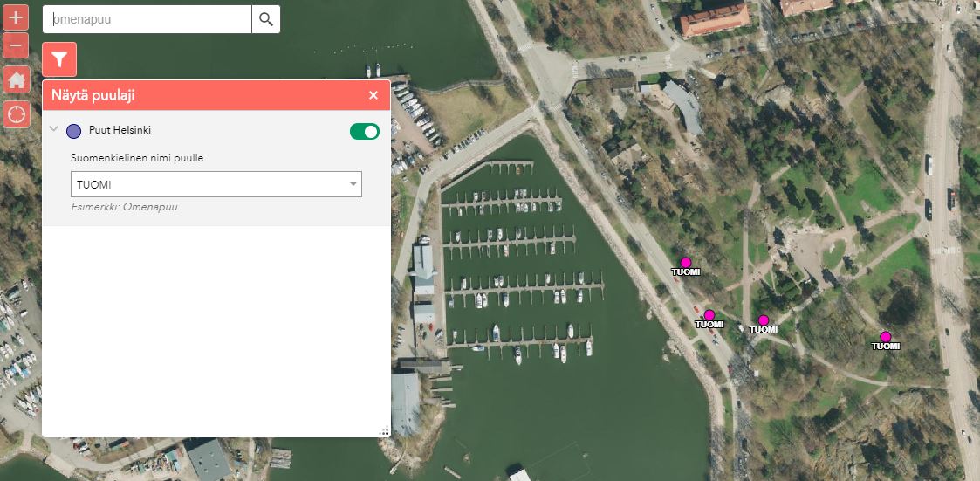Click the zoom in plus button
The image size is (980, 481).
click(16, 17)
